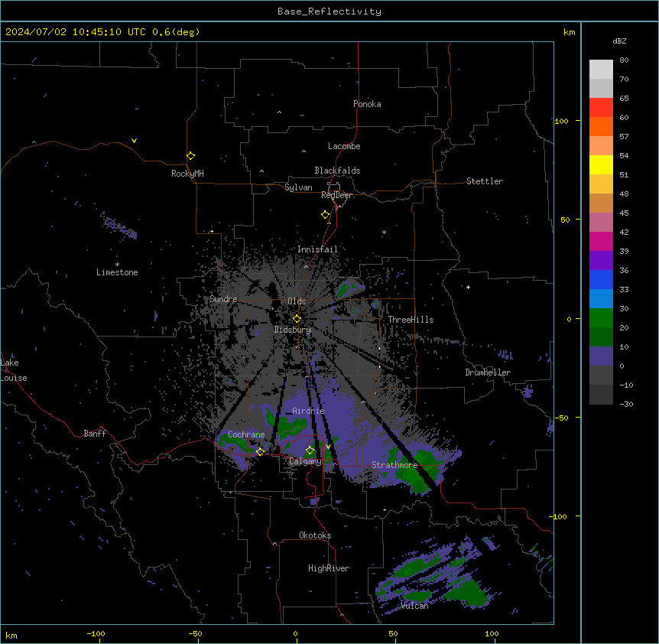Screen dimensions: 659x644
Task: Pick the light gray 70-80 dBZ legend swatch
Action: (x=601, y=70)
